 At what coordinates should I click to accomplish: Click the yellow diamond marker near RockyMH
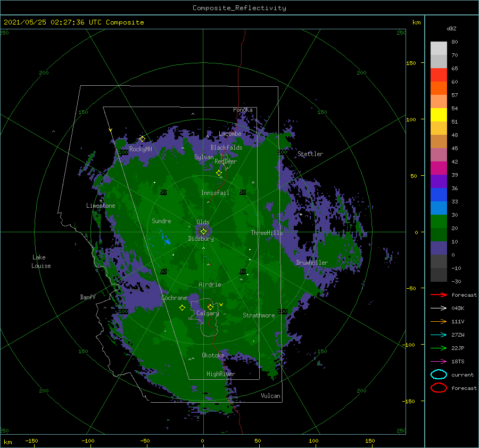(x=142, y=139)
